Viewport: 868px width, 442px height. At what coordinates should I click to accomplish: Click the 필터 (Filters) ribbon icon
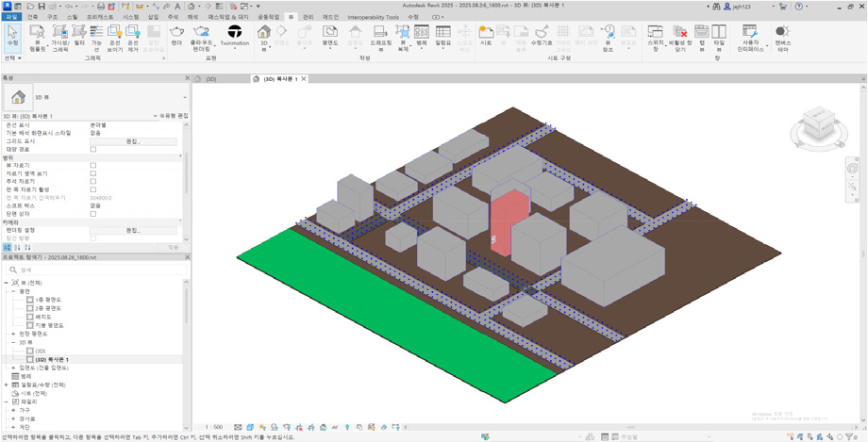(78, 34)
